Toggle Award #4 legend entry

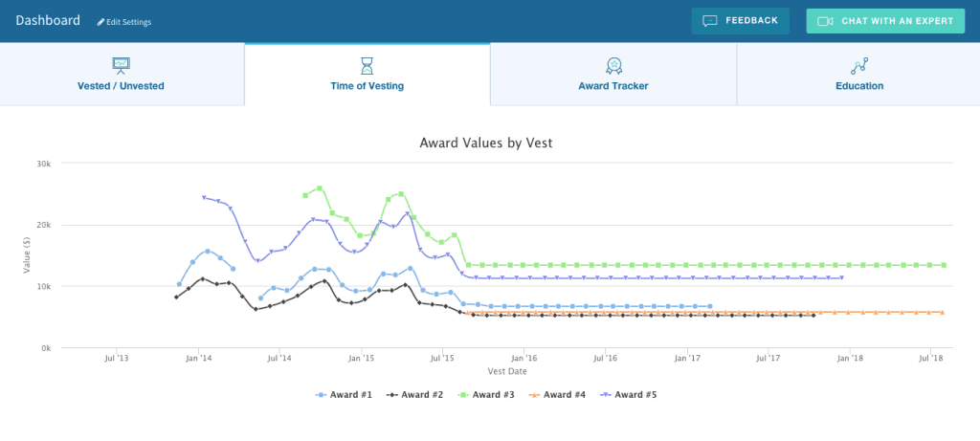coord(558,395)
